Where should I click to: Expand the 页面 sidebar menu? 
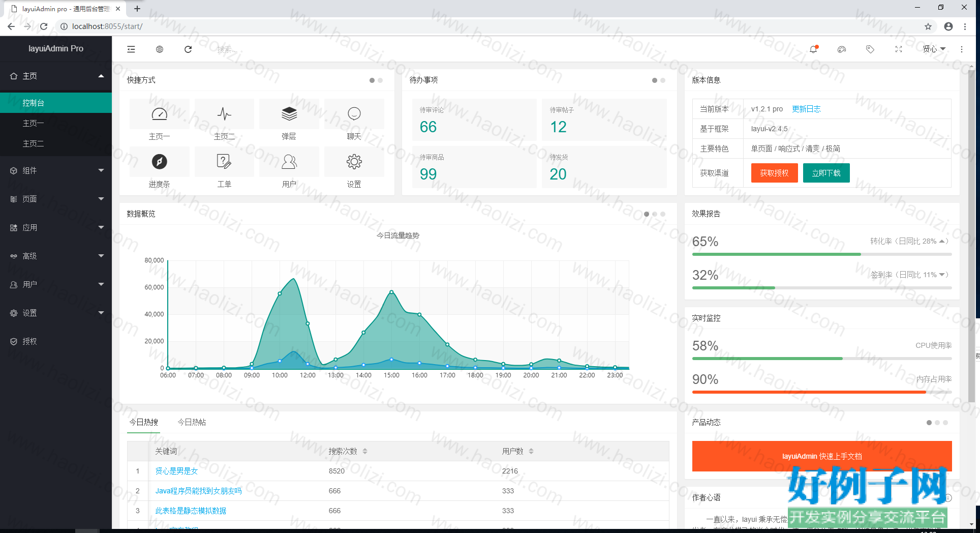[56, 199]
